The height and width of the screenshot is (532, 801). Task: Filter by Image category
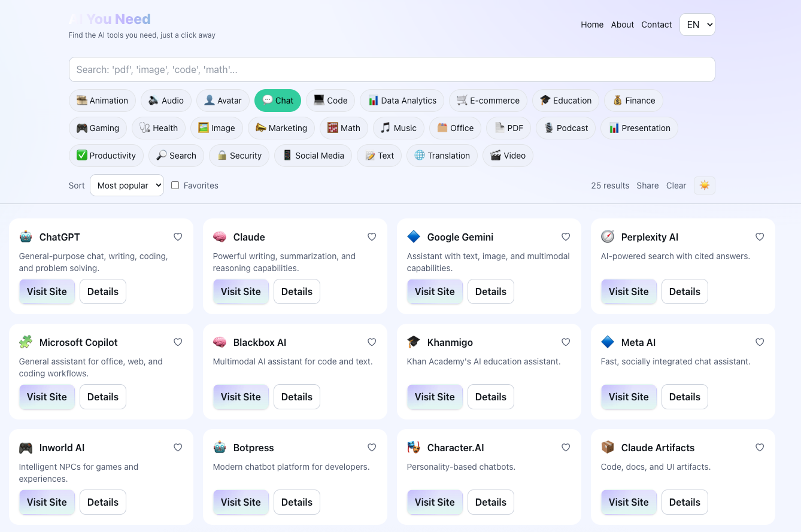point(217,128)
